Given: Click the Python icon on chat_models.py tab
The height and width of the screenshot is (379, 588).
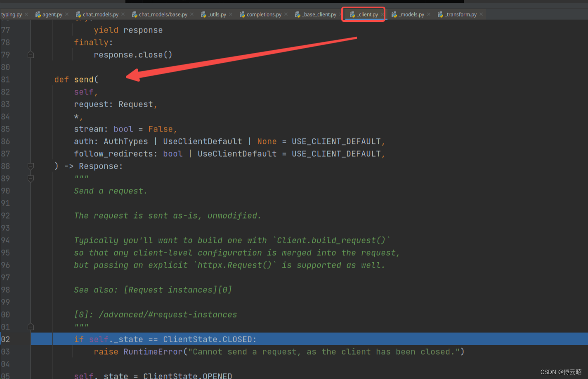Looking at the screenshot, I should [78, 14].
